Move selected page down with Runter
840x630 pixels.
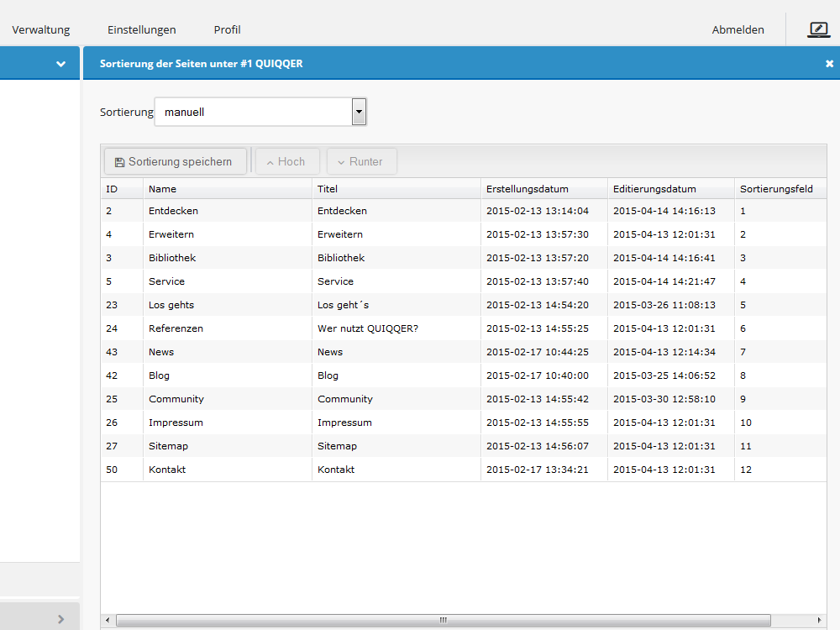[361, 161]
